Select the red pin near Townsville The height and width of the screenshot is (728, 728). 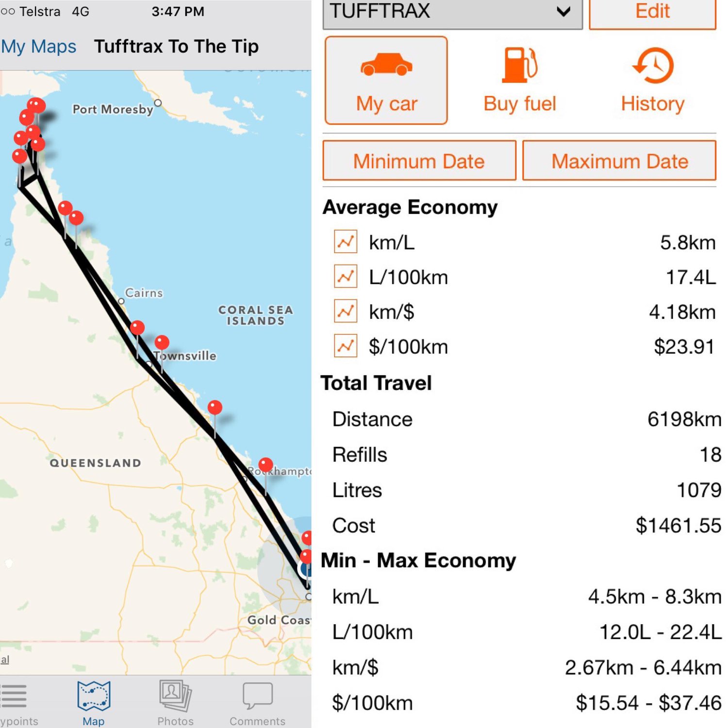coord(162,343)
